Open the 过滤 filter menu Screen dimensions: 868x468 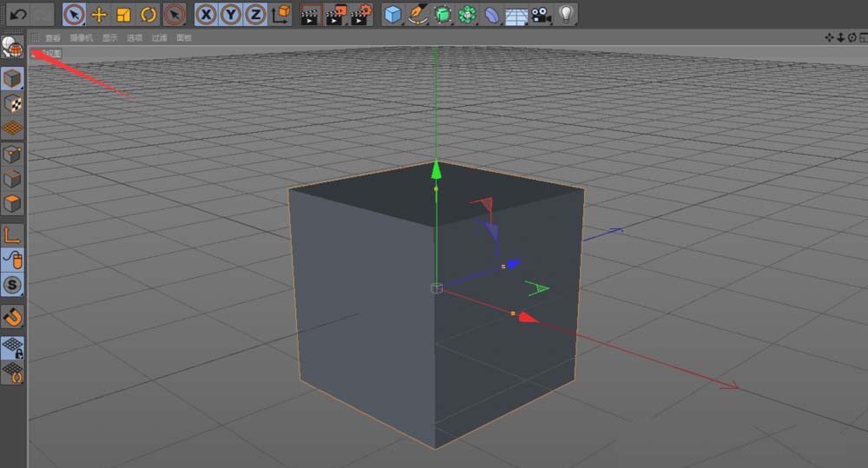point(159,38)
